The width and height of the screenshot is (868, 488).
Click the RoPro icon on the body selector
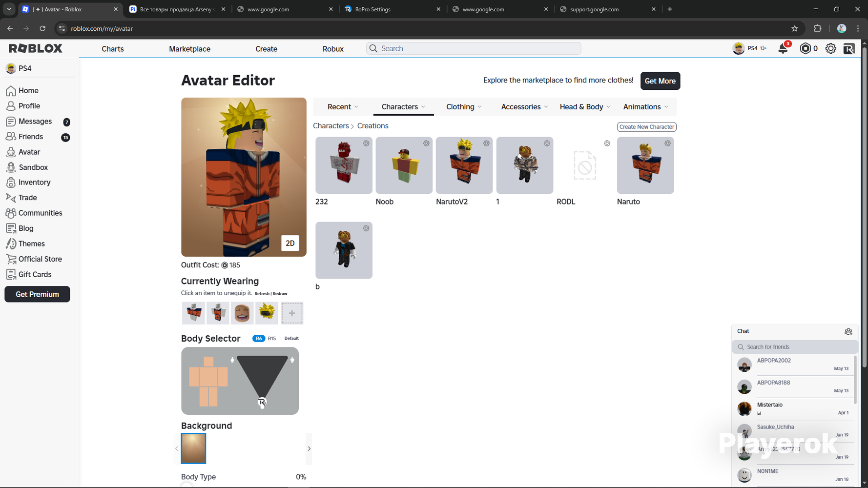[x=262, y=402]
